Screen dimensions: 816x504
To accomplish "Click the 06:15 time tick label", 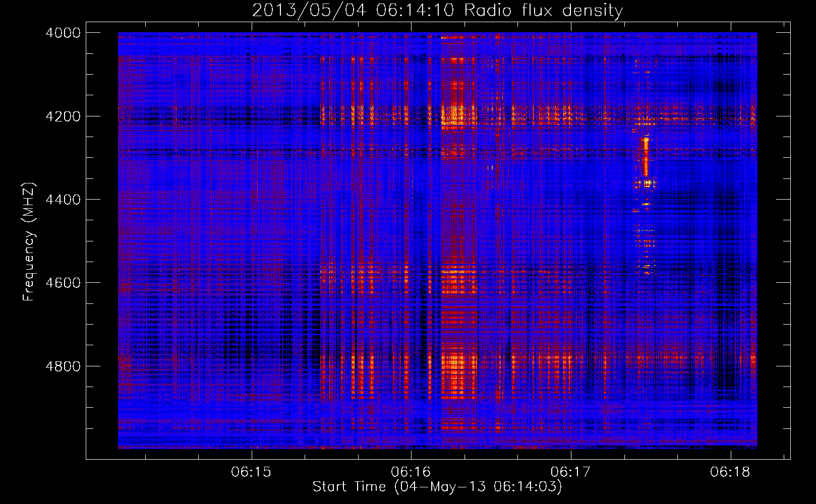I will pos(251,472).
